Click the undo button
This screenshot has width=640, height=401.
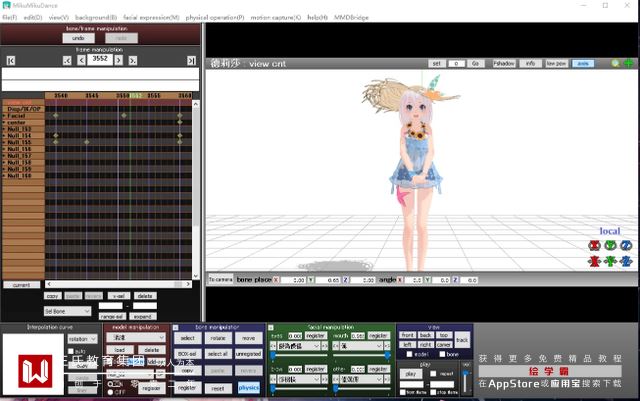coord(78,38)
